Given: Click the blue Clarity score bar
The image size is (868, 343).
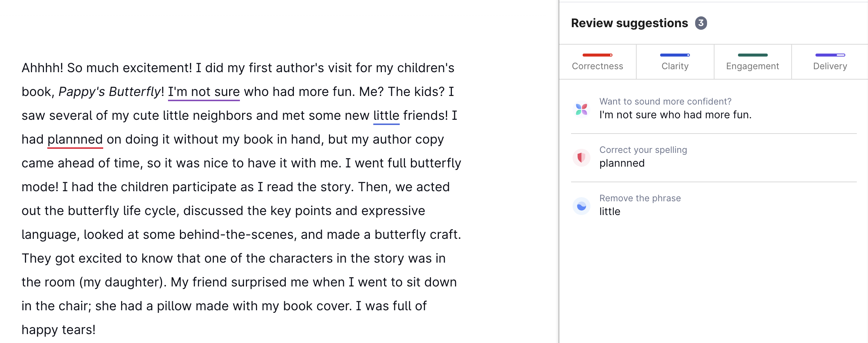Looking at the screenshot, I should coord(675,55).
